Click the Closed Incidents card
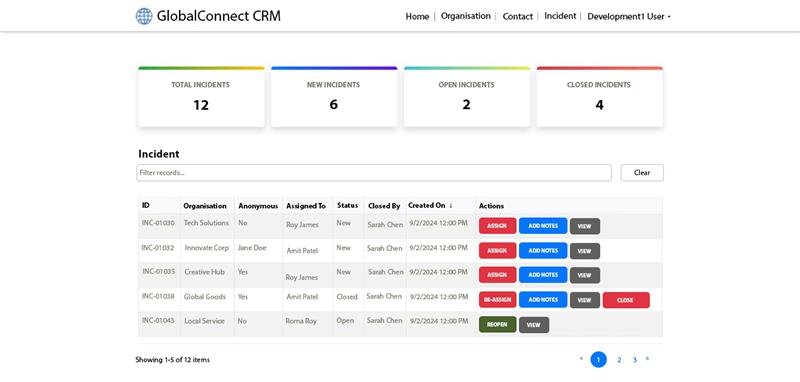Viewport: 800px width, 382px height. [x=599, y=97]
